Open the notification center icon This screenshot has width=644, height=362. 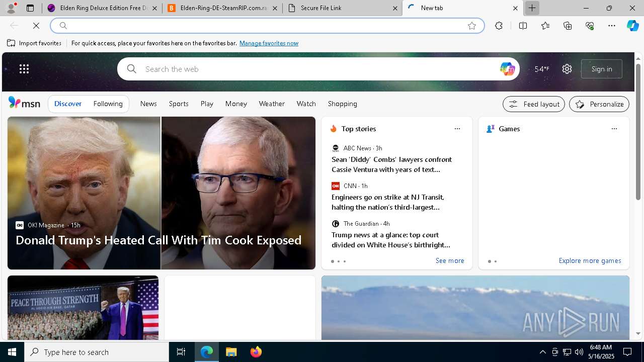coord(627,352)
